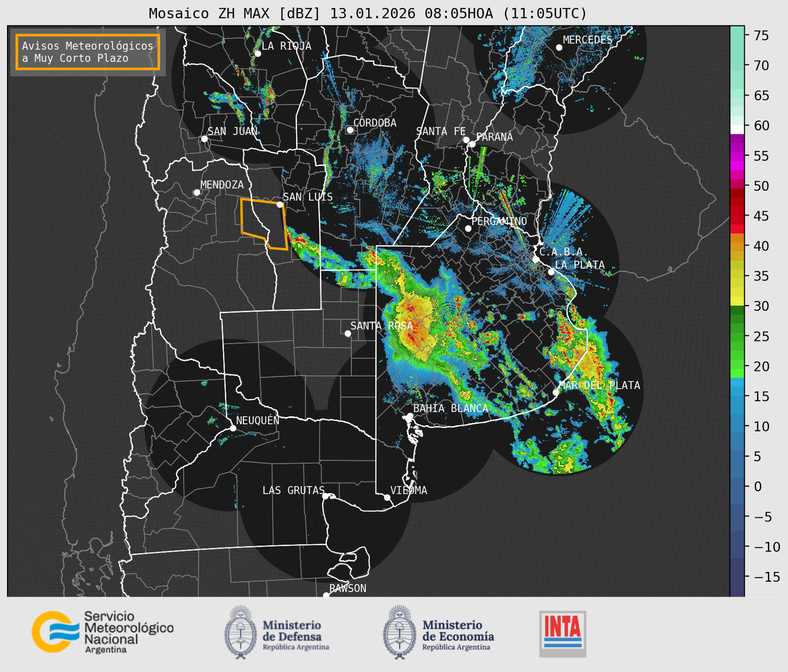Select the magenta 55 dBZ band on color scale

pyautogui.click(x=737, y=157)
